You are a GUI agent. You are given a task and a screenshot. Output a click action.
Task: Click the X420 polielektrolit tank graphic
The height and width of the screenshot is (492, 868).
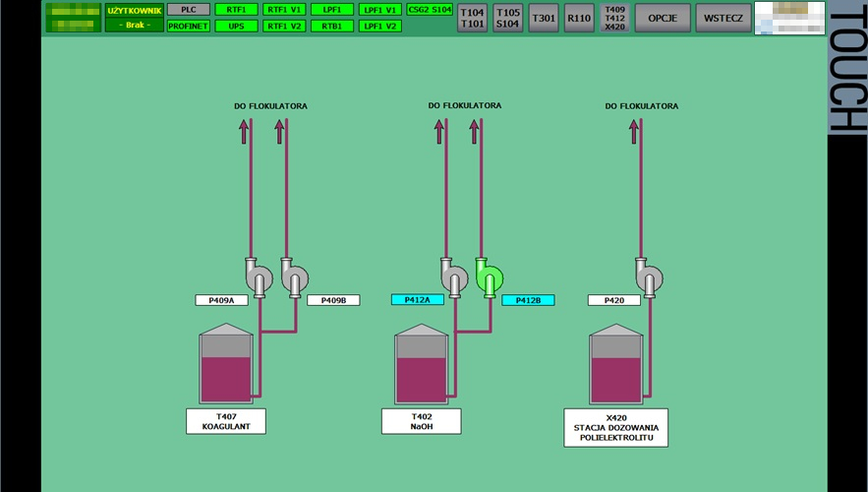tap(616, 364)
